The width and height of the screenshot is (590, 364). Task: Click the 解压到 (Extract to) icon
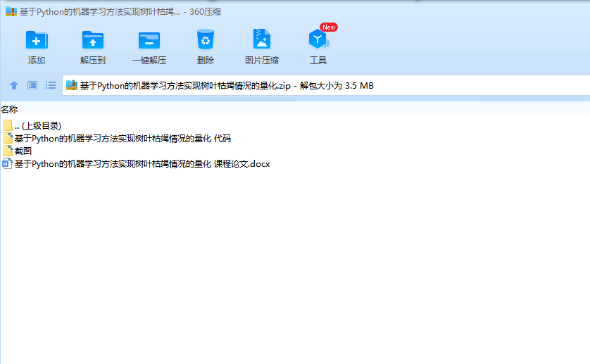[x=92, y=39]
